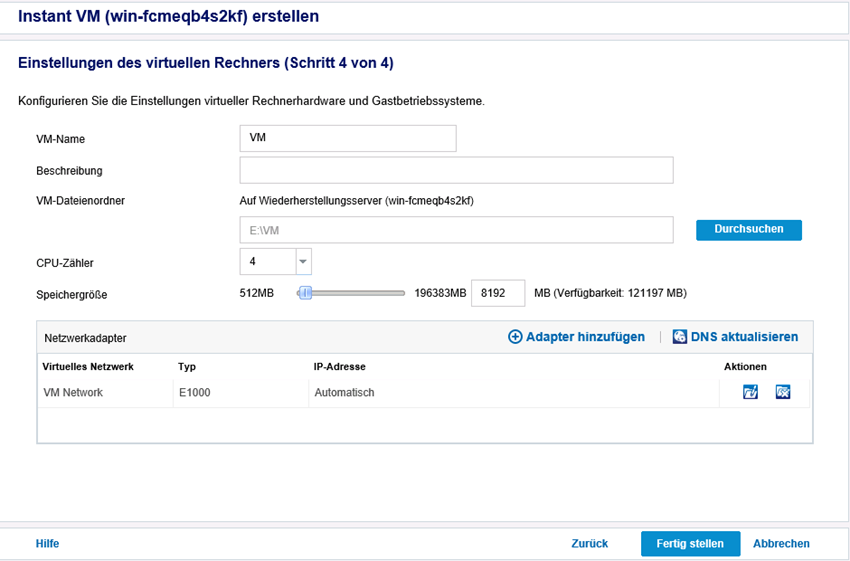Click the IP-Adresse column header
The height and width of the screenshot is (561, 850).
point(339,367)
